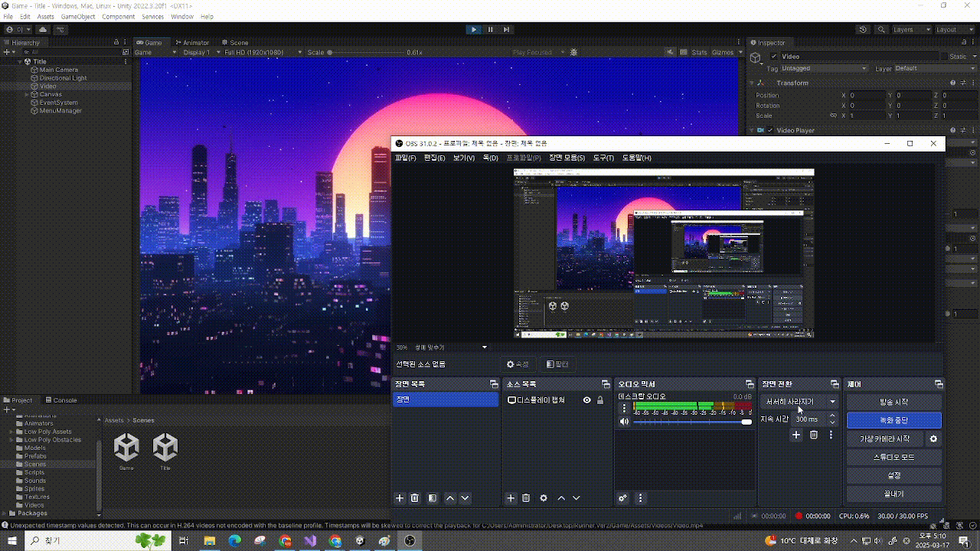Click the Unity Step frame button
Image resolution: width=980 pixels, height=551 pixels.
click(x=506, y=29)
